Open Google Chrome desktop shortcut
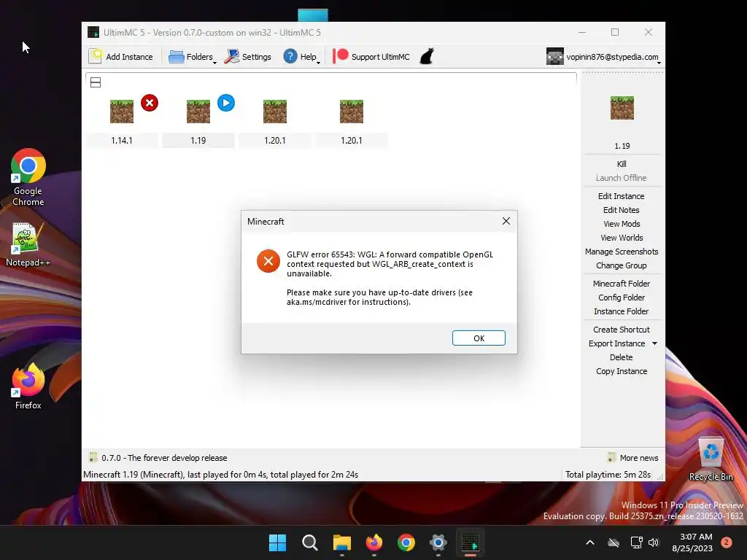The image size is (747, 560). click(28, 177)
